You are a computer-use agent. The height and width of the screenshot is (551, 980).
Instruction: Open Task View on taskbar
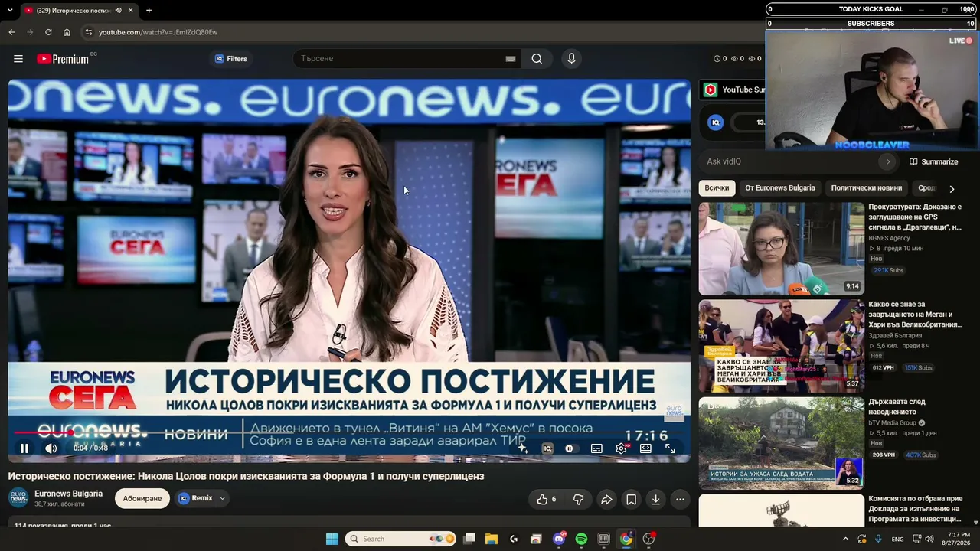coord(469,539)
